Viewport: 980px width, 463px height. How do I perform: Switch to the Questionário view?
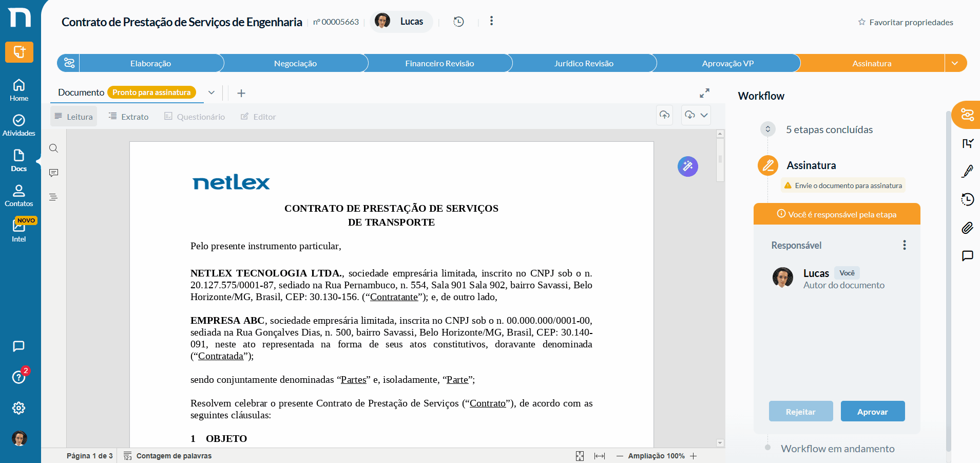[x=195, y=117]
